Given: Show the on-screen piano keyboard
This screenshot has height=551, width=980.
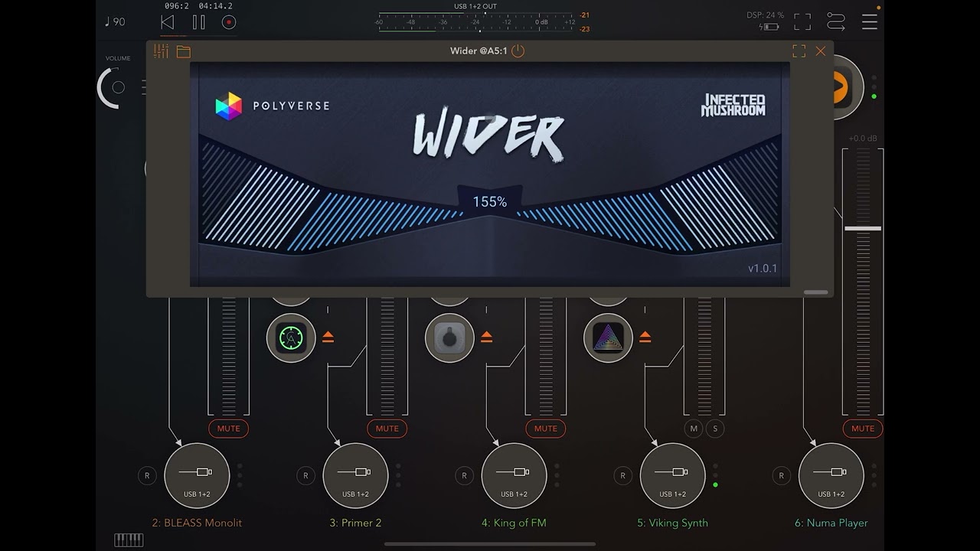Looking at the screenshot, I should tap(129, 540).
